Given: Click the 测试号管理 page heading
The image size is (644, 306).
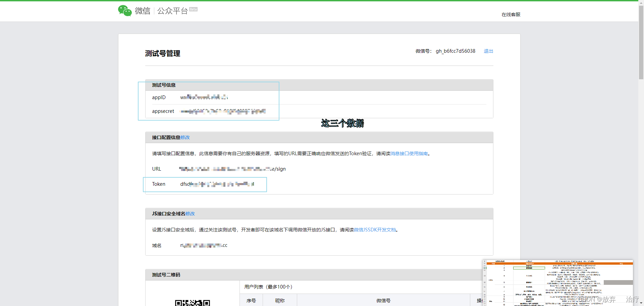Looking at the screenshot, I should (x=162, y=53).
